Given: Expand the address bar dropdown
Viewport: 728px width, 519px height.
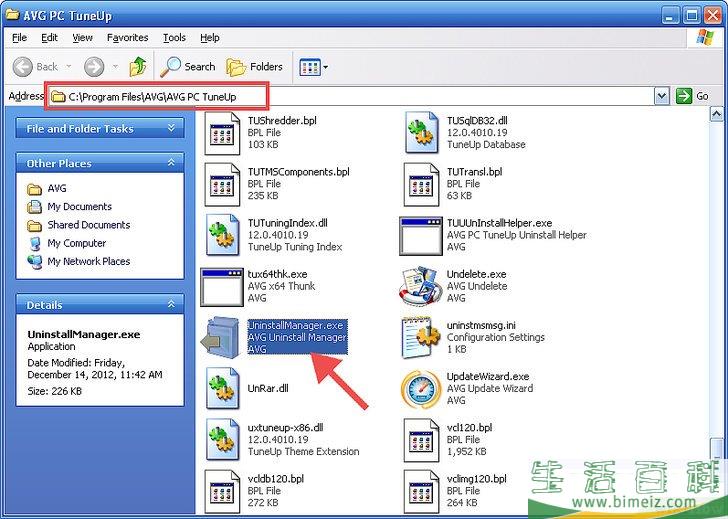Looking at the screenshot, I should point(662,97).
